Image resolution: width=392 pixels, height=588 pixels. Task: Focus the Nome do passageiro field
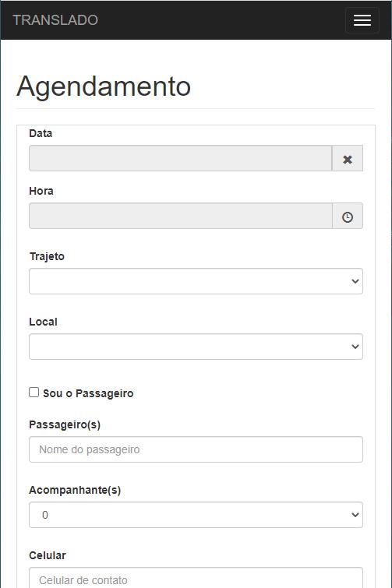196,449
